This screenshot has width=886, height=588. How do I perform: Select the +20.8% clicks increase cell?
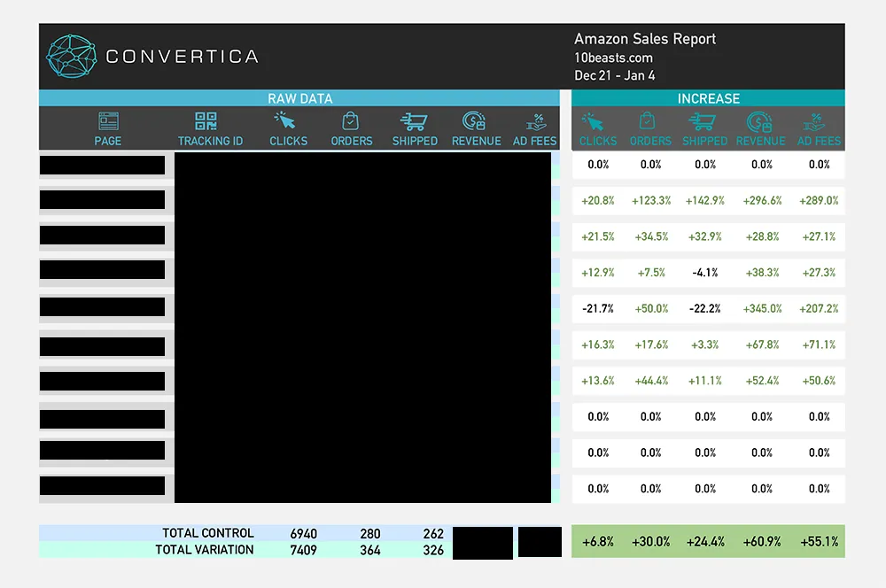tap(598, 200)
